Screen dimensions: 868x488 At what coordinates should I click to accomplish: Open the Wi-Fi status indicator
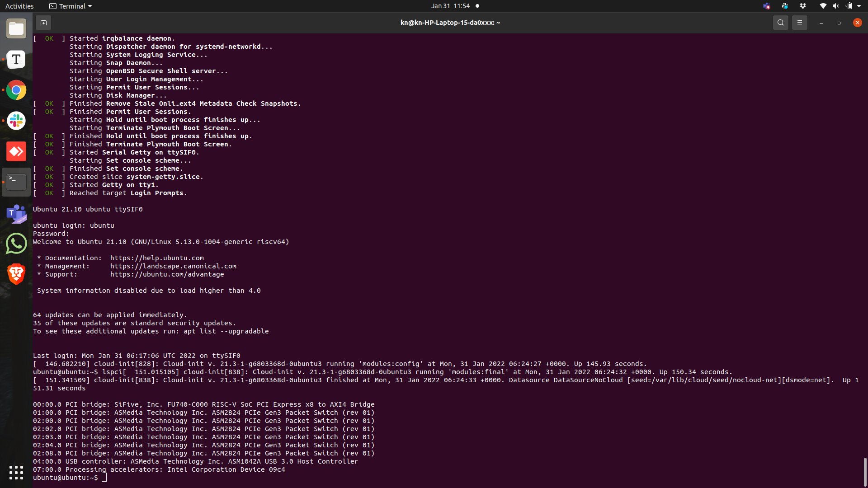(x=823, y=6)
